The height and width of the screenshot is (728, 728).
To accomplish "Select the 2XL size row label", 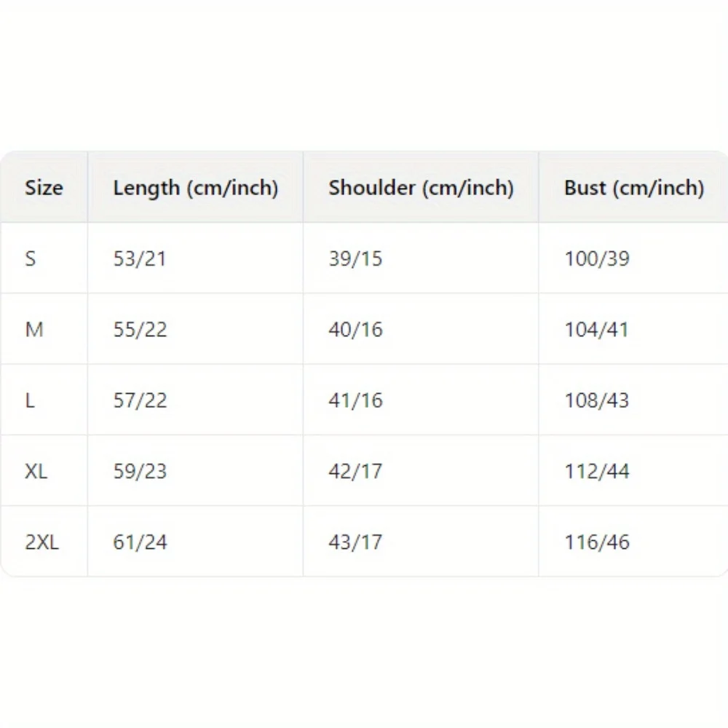I will (x=41, y=542).
